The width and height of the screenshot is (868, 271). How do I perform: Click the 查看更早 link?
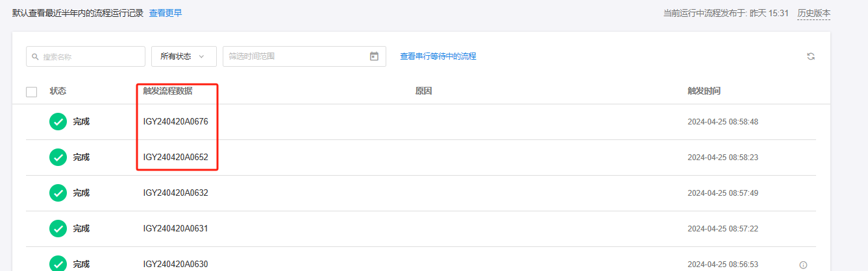[x=166, y=13]
